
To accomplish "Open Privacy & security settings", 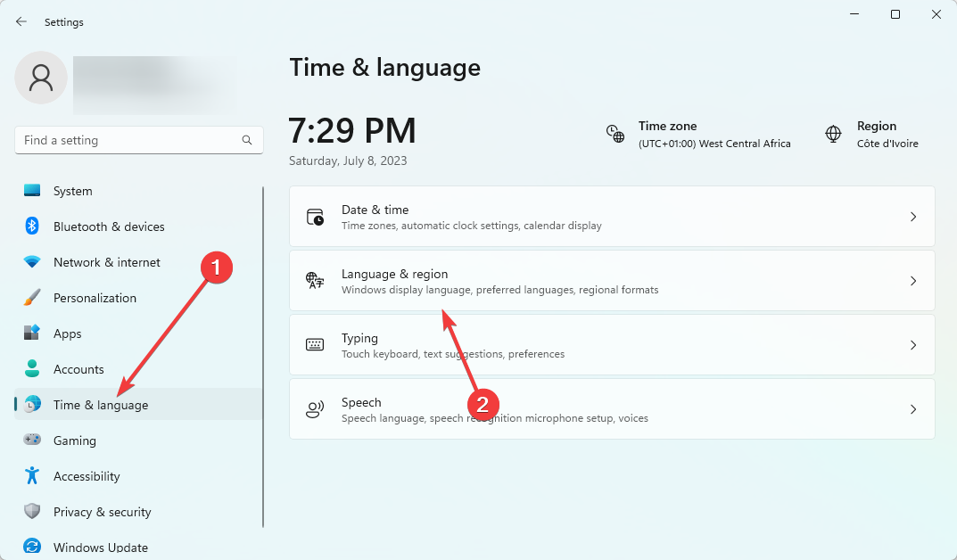I will [x=138, y=512].
